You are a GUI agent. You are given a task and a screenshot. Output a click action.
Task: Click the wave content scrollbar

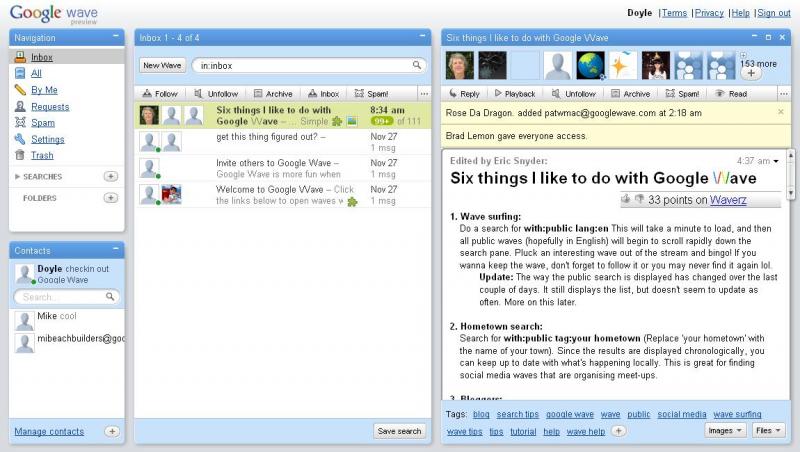pos(791,173)
